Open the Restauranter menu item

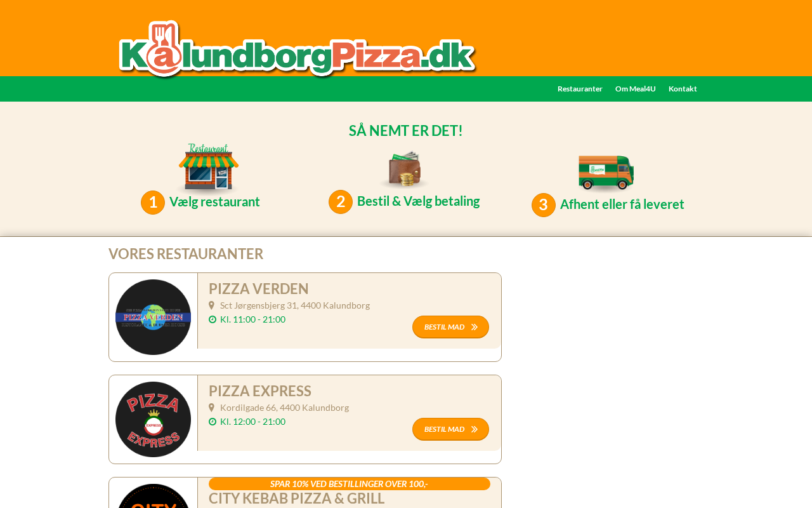(580, 89)
